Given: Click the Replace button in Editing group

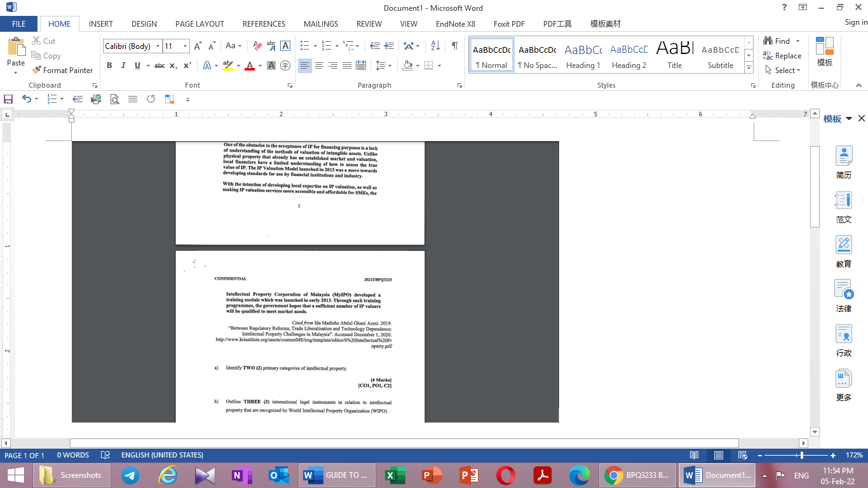Looking at the screenshot, I should 783,55.
